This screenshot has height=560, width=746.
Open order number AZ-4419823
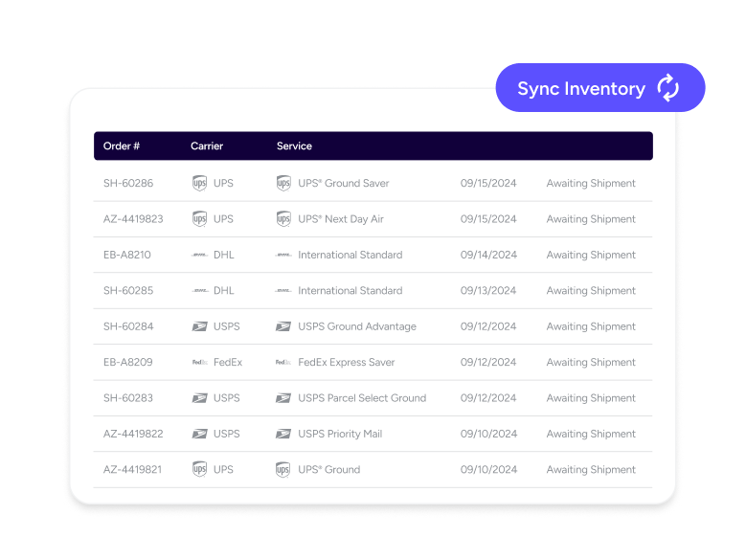[x=133, y=219]
